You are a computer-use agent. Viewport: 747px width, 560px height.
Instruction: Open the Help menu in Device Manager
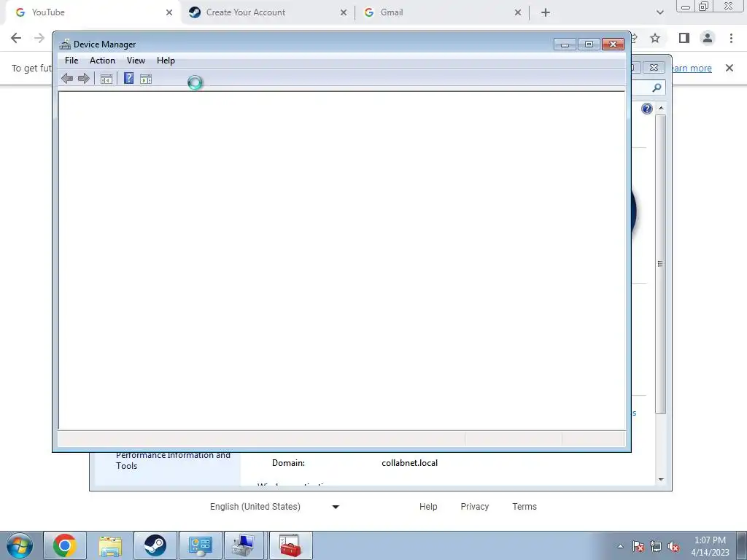point(166,61)
